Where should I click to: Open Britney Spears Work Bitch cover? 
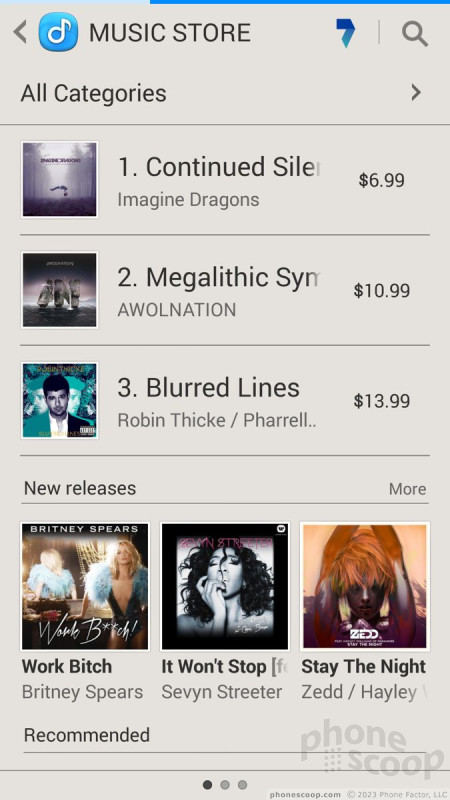85,586
